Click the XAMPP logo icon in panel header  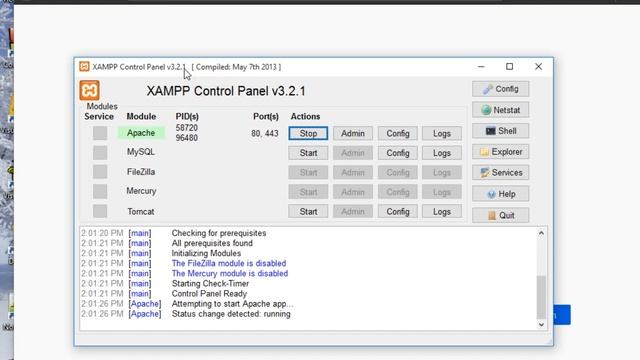(x=89, y=90)
